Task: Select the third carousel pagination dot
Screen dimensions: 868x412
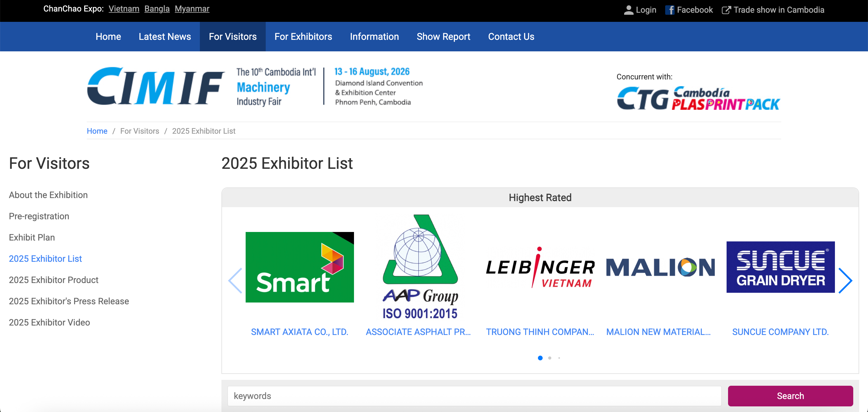Action: pyautogui.click(x=559, y=358)
